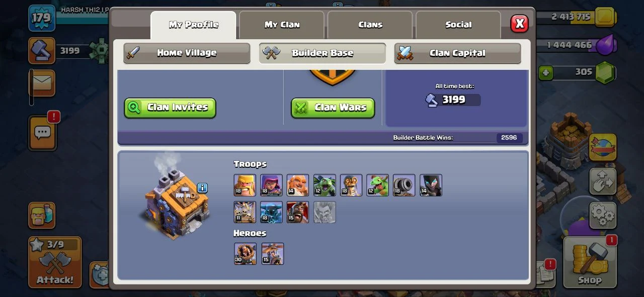
Task: Select the Sneaky Archer troop icon
Action: tap(271, 185)
